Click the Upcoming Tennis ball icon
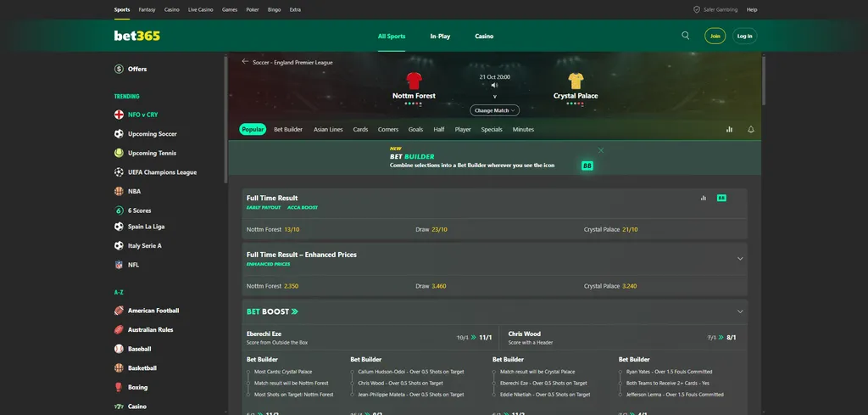Image resolution: width=868 pixels, height=415 pixels. [119, 153]
